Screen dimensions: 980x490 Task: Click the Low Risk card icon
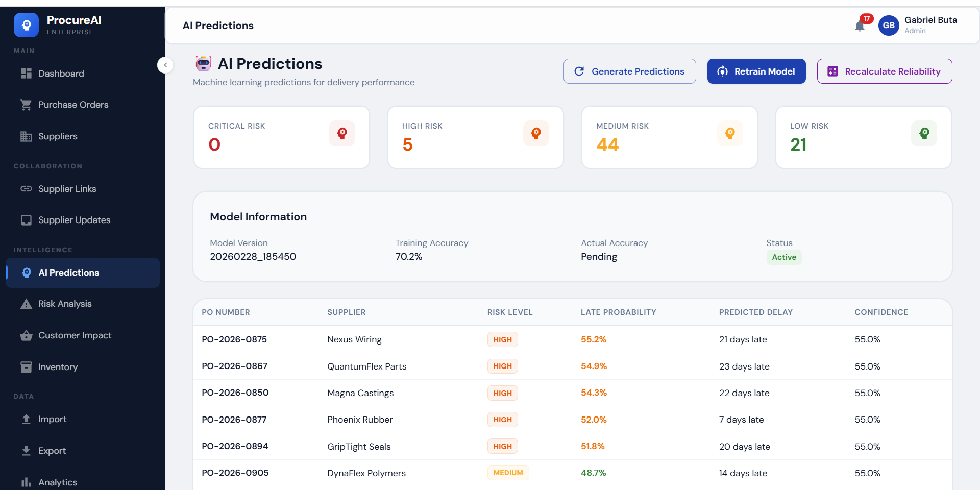click(924, 133)
